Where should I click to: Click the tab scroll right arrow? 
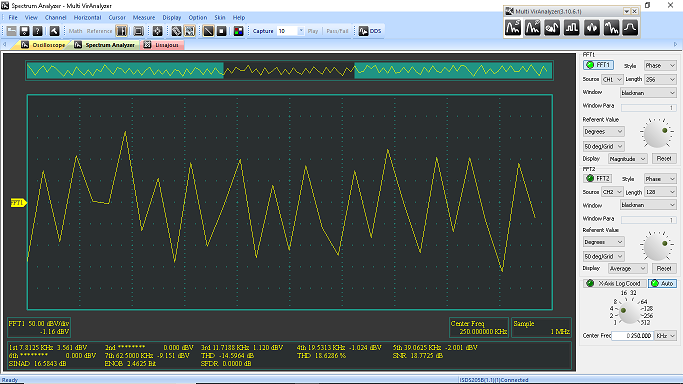pos(676,44)
